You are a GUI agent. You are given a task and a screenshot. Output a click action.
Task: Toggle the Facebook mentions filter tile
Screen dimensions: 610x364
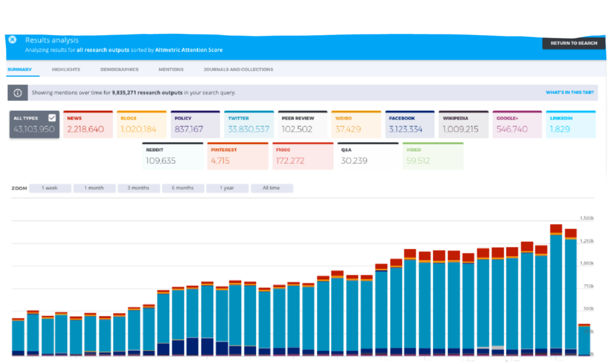pos(410,125)
